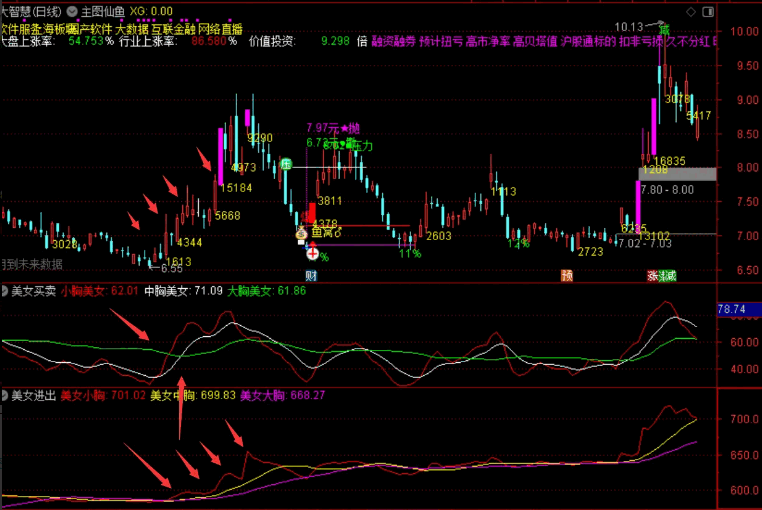Click the money bag icon on chart

pos(301,233)
